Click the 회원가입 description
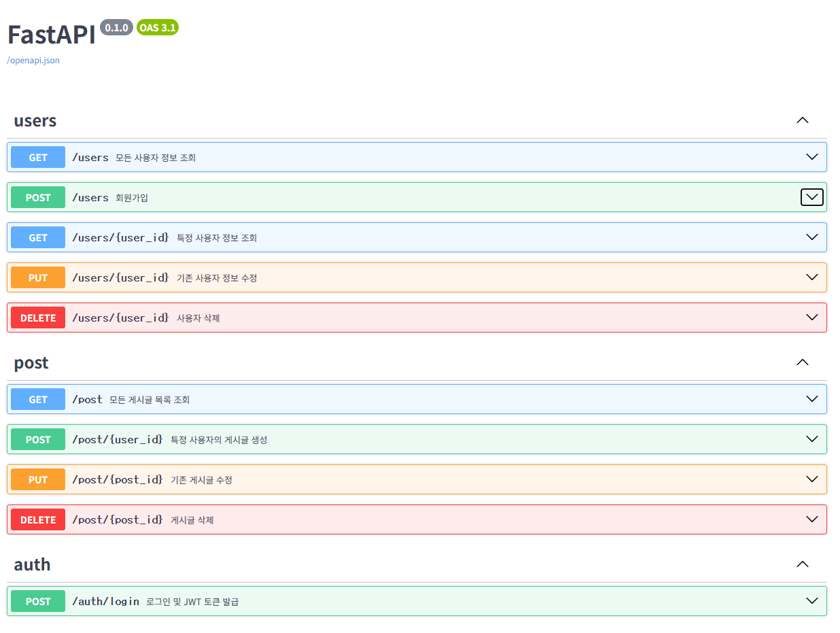The image size is (840, 633). click(x=132, y=198)
